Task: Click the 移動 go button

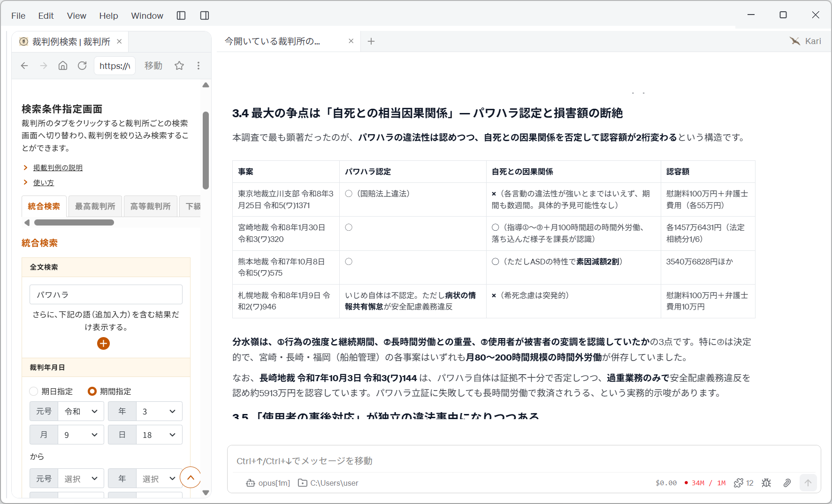Action: (153, 66)
